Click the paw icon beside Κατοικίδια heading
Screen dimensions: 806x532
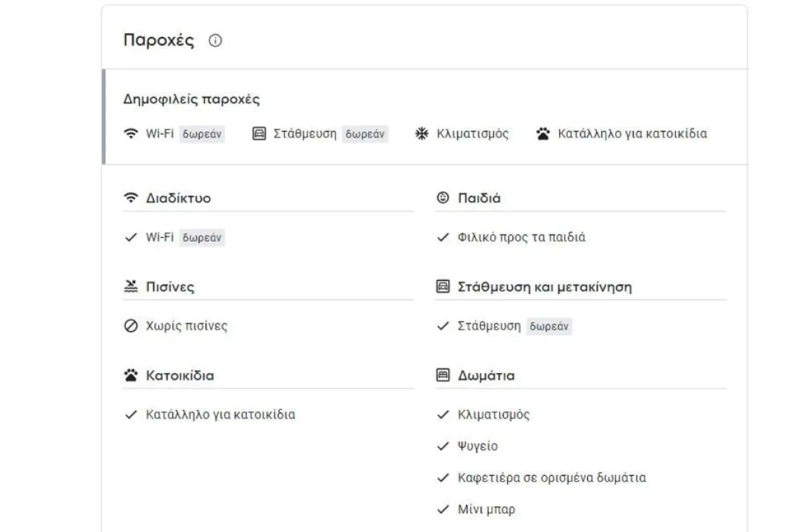pyautogui.click(x=131, y=375)
